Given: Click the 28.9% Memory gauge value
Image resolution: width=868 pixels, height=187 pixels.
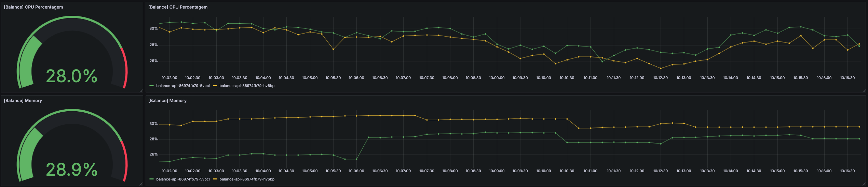Looking at the screenshot, I should pyautogui.click(x=72, y=170).
